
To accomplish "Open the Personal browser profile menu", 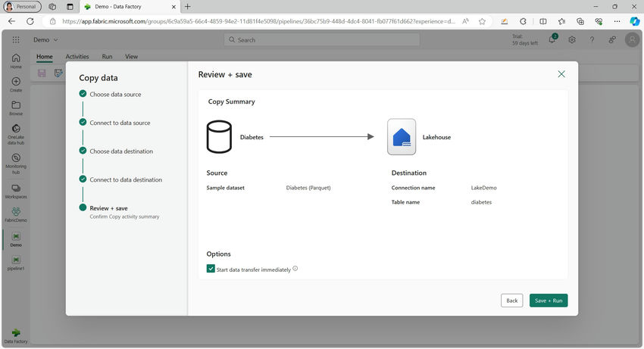I will pyautogui.click(x=23, y=6).
